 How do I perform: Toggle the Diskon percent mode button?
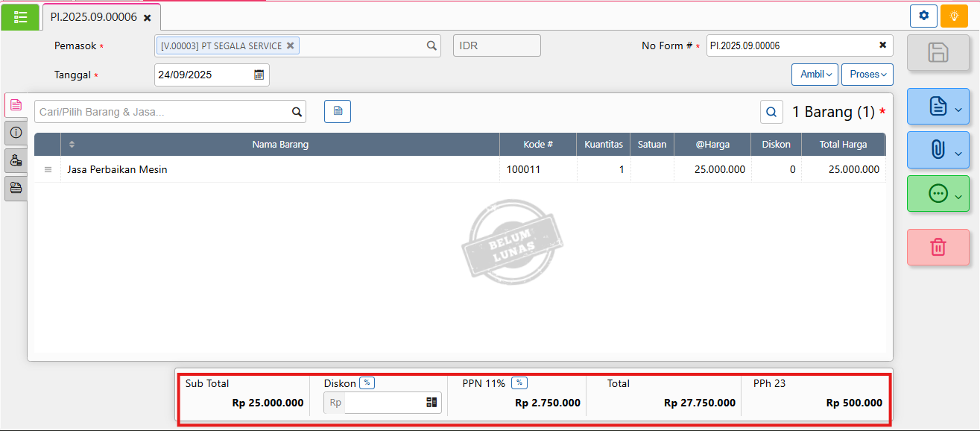367,383
